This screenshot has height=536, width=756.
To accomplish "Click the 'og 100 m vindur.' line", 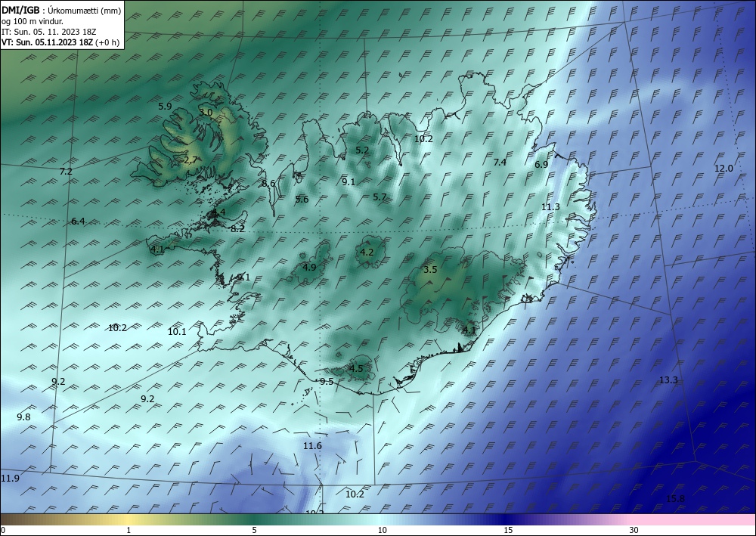I will point(33,21).
